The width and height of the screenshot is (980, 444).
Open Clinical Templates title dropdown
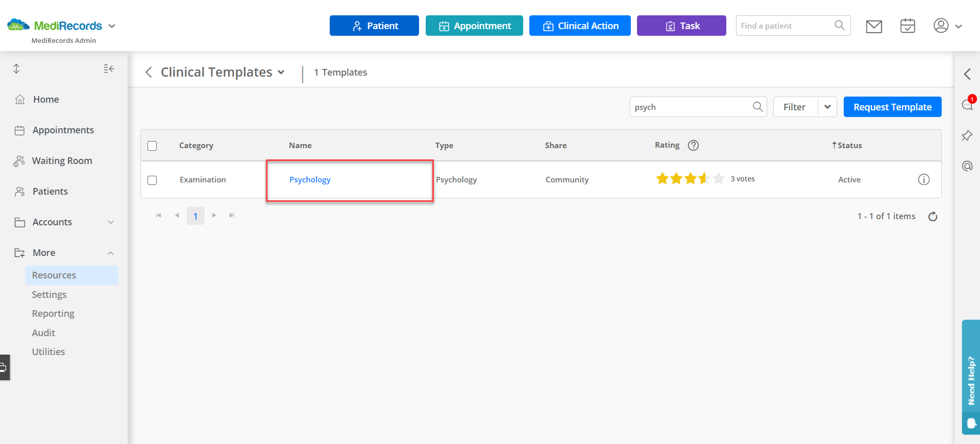pos(281,73)
